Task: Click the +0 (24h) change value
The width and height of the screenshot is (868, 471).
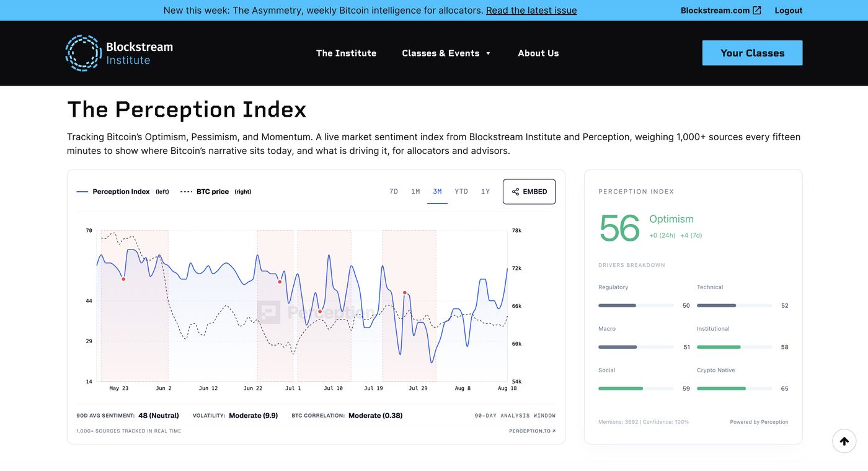Action: (662, 235)
